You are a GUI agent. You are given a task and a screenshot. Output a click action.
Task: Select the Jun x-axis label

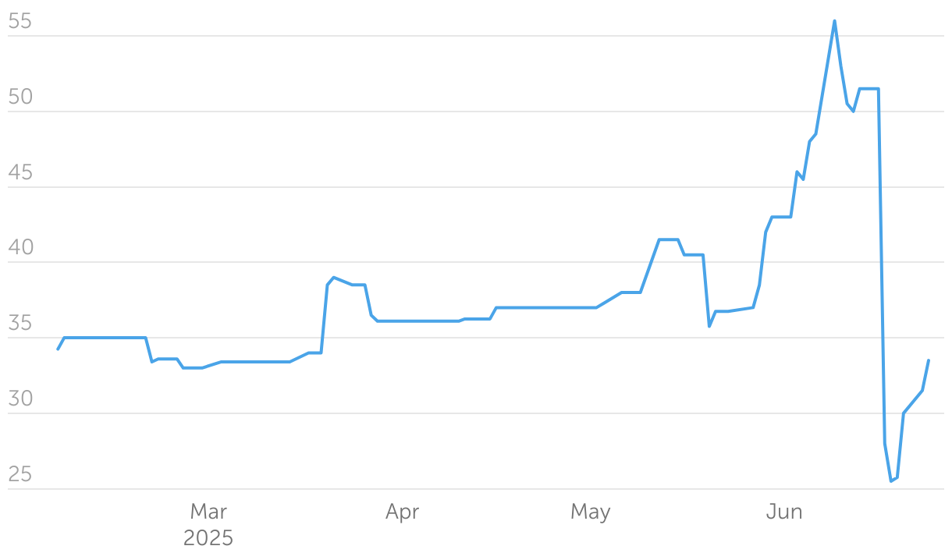783,512
